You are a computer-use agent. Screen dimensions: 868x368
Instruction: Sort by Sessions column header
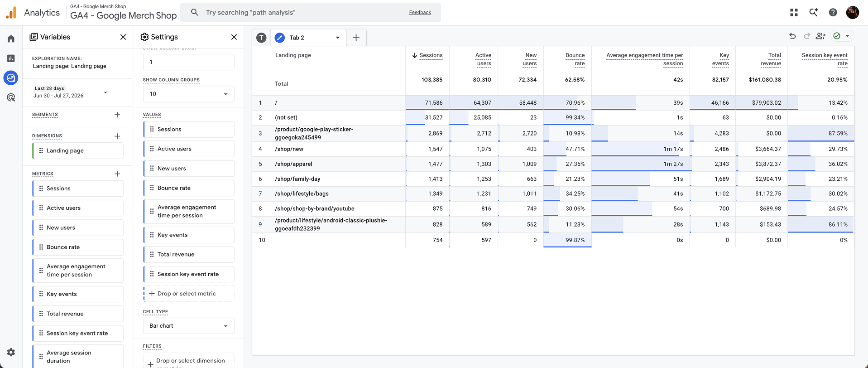click(x=431, y=55)
